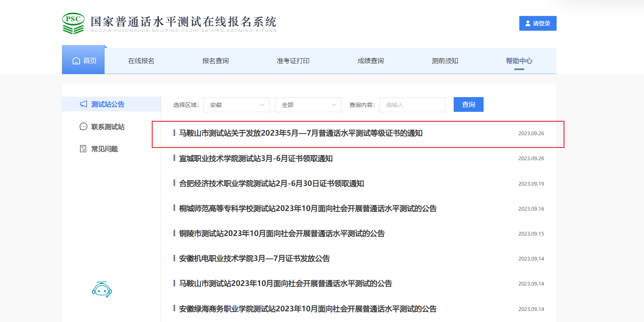Click the 查询内容 search input field
644x322 pixels.
tap(412, 105)
